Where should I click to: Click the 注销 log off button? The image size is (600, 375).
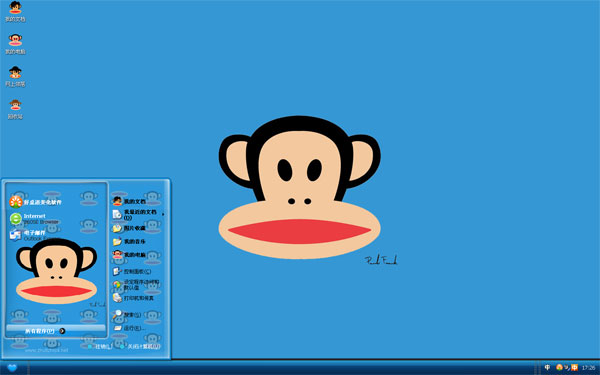[x=100, y=346]
